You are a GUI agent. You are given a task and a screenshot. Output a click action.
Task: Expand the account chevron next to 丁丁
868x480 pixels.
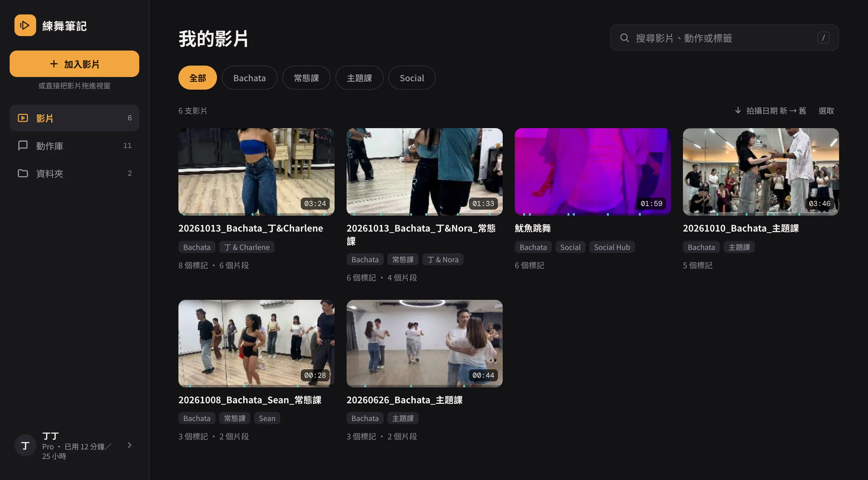[130, 445]
